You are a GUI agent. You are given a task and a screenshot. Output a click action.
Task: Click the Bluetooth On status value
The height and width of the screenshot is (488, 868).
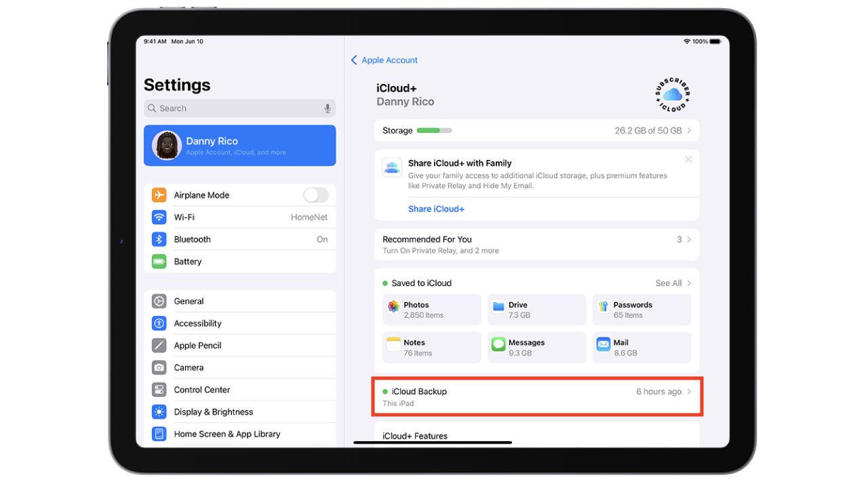(322, 239)
